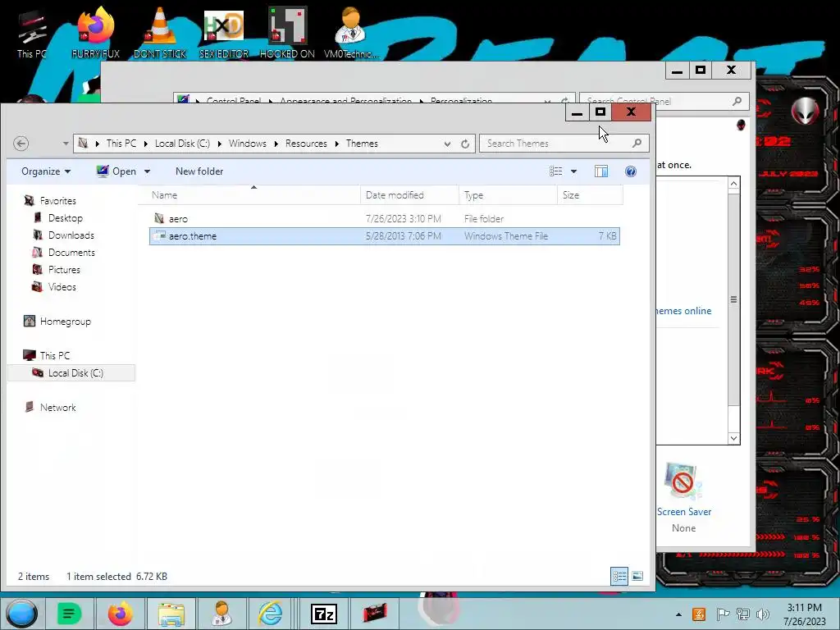840x630 pixels.
Task: Sort by Type column header
Action: coord(508,195)
